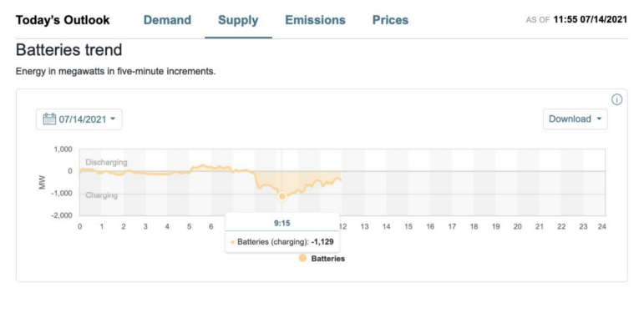Select the Supply tab
This screenshot has width=644, height=313.
click(x=238, y=20)
